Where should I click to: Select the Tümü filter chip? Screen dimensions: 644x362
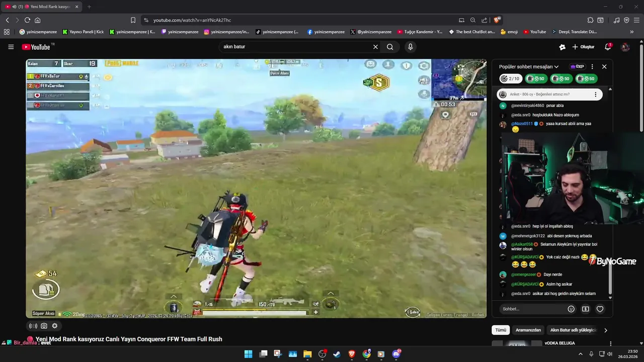point(501,330)
